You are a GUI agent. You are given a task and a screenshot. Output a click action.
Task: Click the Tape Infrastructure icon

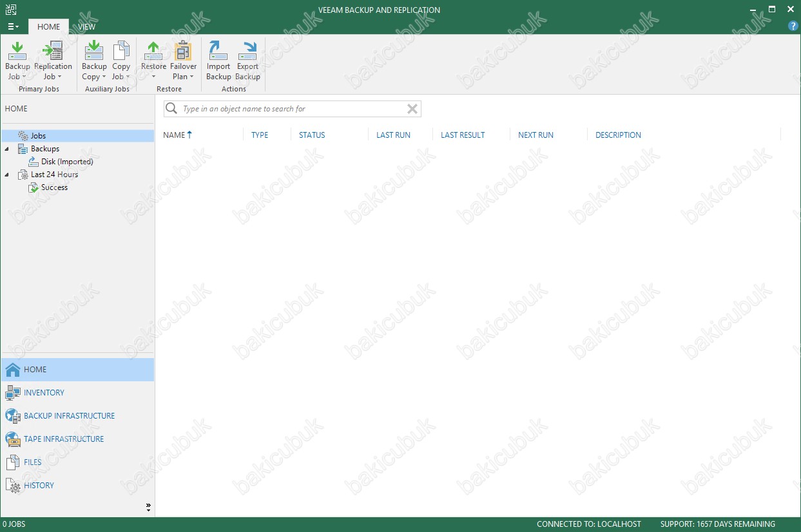(13, 439)
